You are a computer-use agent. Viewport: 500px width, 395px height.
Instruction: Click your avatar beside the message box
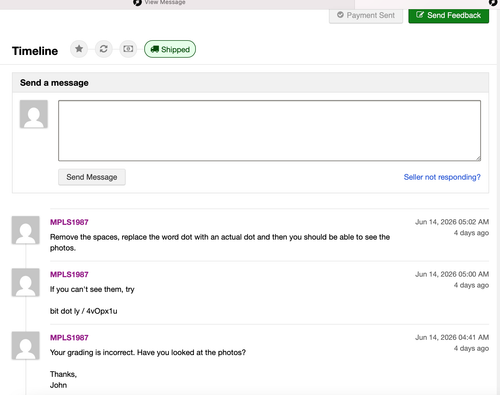[34, 114]
